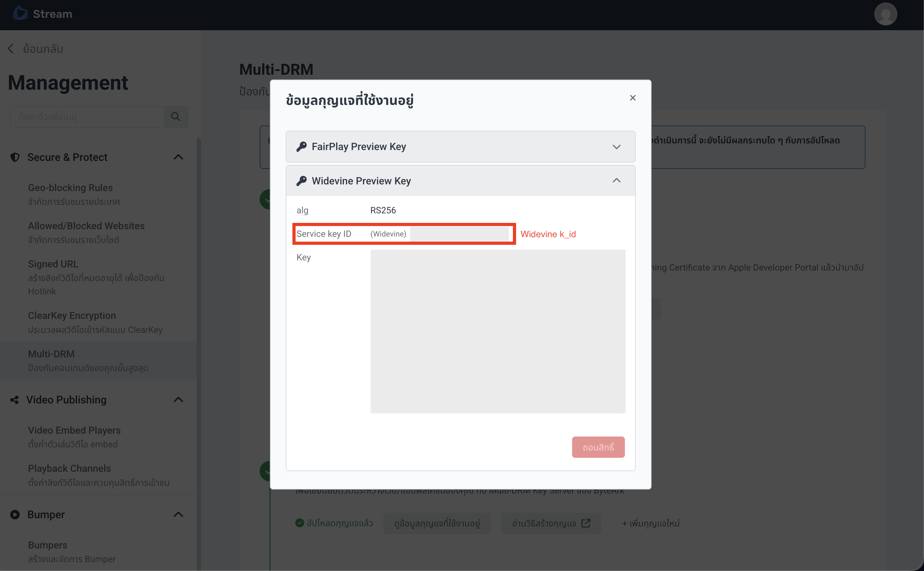This screenshot has height=571, width=924.
Task: Click the search magnifier icon
Action: [175, 117]
